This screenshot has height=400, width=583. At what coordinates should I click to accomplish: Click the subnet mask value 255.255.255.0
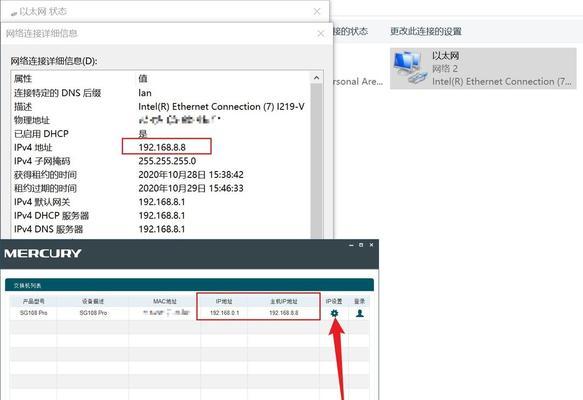point(167,161)
